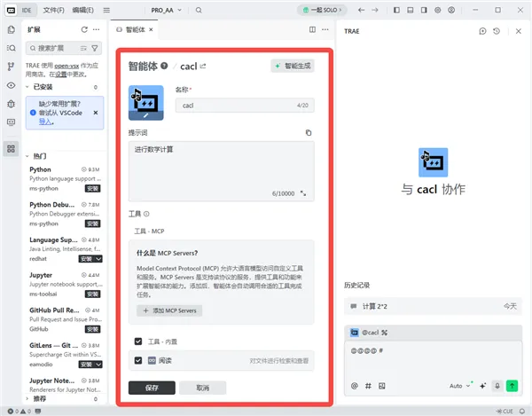532x416 pixels.
Task: Open the Explorer files icon in sidebar
Action: click(11, 29)
